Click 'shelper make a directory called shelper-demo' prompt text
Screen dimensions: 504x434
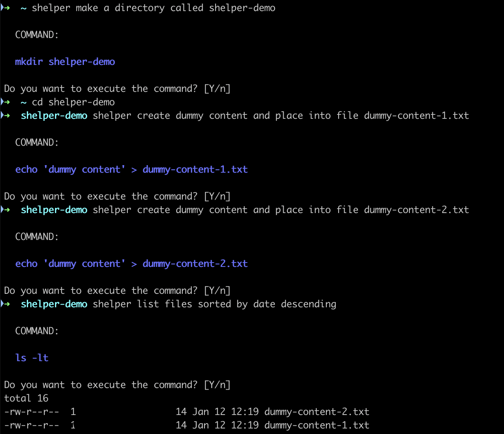pyautogui.click(x=153, y=8)
